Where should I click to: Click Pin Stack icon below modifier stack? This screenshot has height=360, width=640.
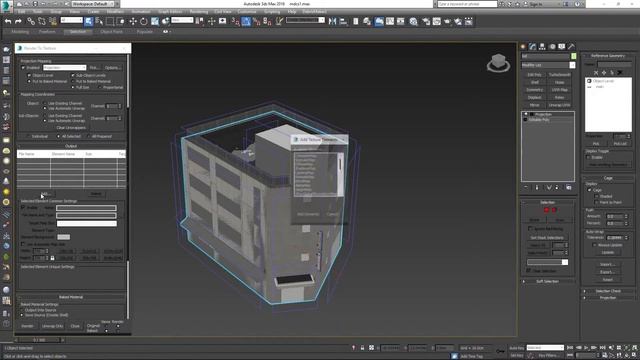[526, 187]
